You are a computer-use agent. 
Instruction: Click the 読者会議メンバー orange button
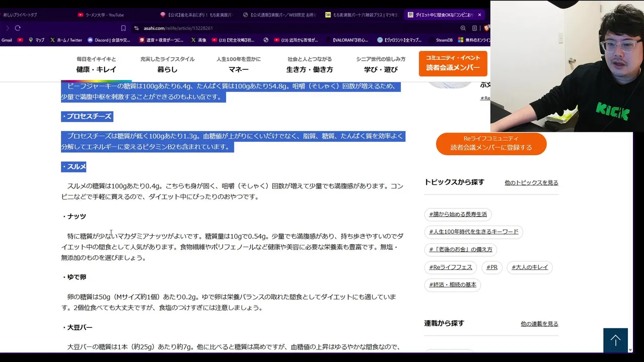tap(453, 63)
